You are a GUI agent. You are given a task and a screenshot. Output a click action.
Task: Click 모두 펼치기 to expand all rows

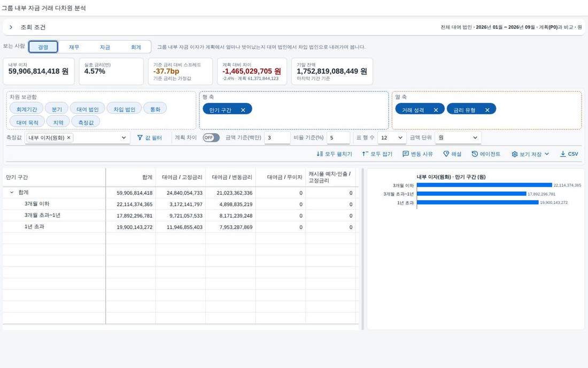point(334,154)
